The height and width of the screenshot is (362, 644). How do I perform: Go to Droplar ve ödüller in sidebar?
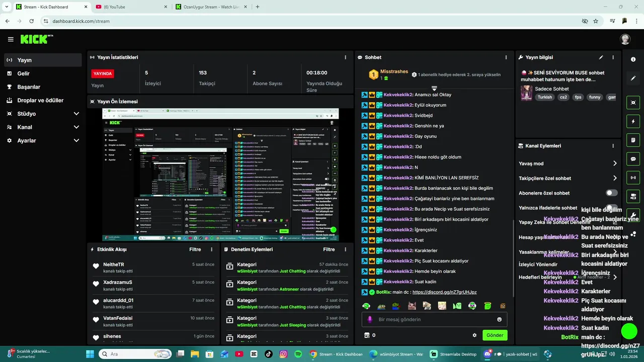(x=43, y=100)
